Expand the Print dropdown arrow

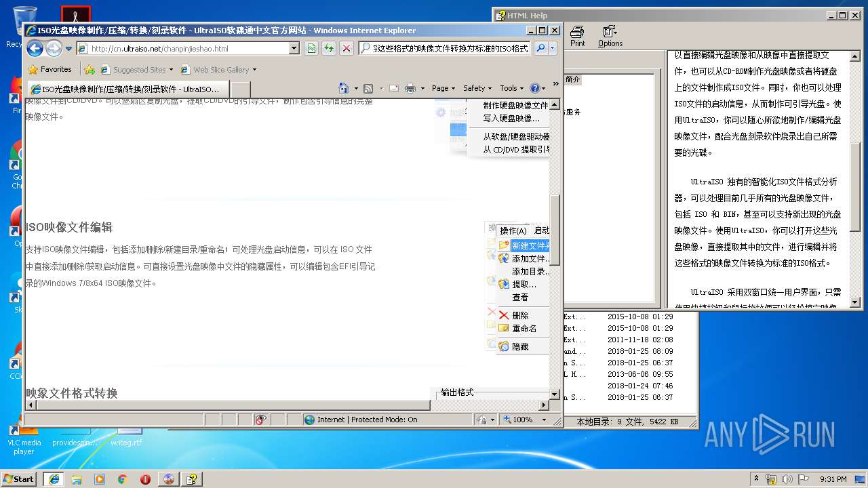point(422,88)
